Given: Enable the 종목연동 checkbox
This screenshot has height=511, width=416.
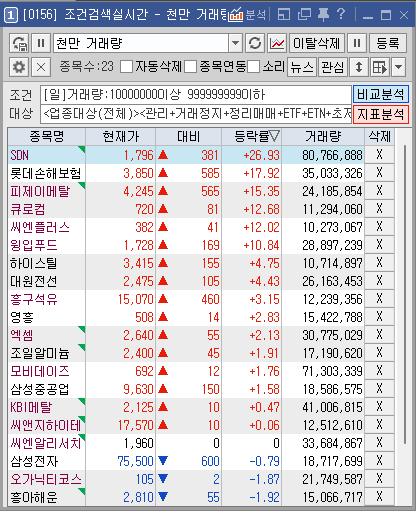Looking at the screenshot, I should pos(191,67).
